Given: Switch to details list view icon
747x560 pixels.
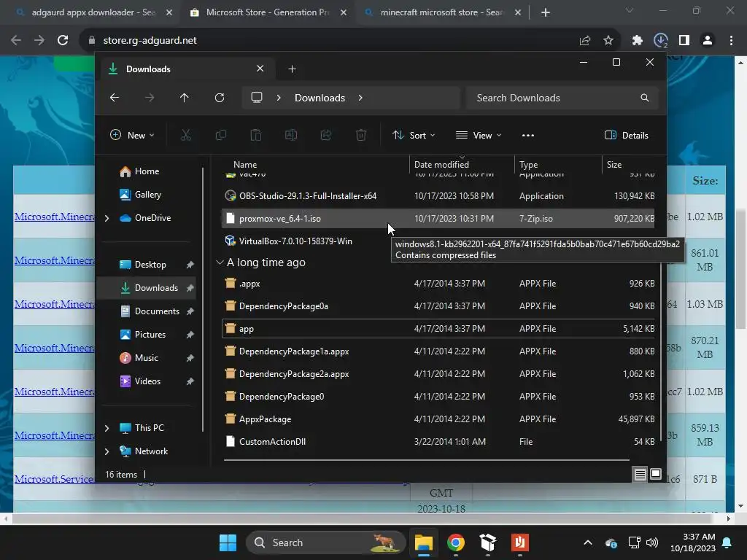Looking at the screenshot, I should tap(640, 474).
